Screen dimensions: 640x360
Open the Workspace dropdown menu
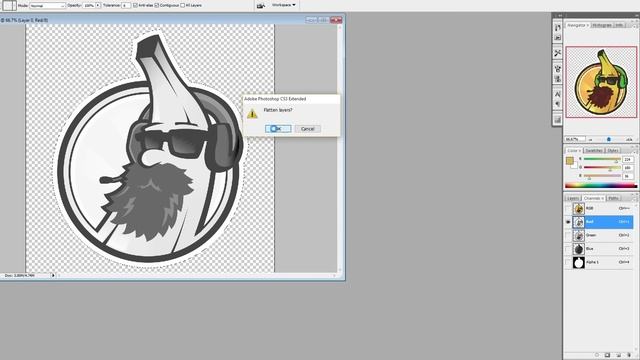tap(284, 5)
